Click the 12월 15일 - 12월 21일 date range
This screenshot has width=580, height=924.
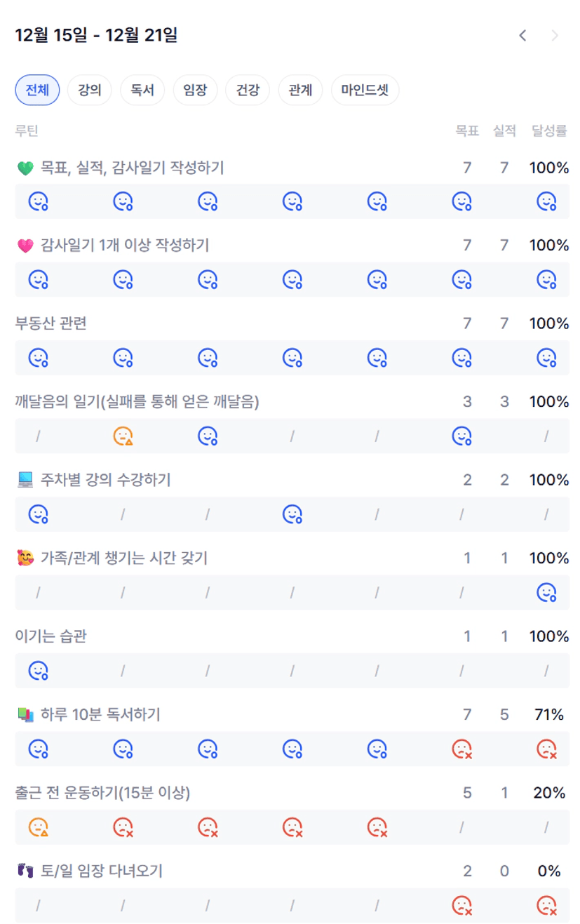[96, 35]
